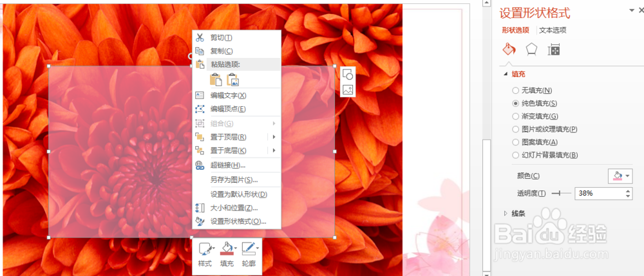Select the 图片或纹理填充(P) radio button
Viewport: 644px width, 276px height.
515,129
